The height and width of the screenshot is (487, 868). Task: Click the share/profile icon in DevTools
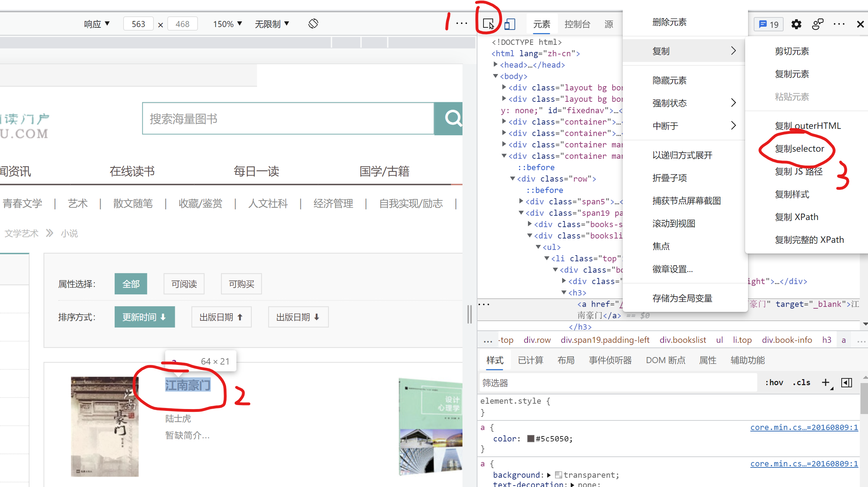(817, 24)
